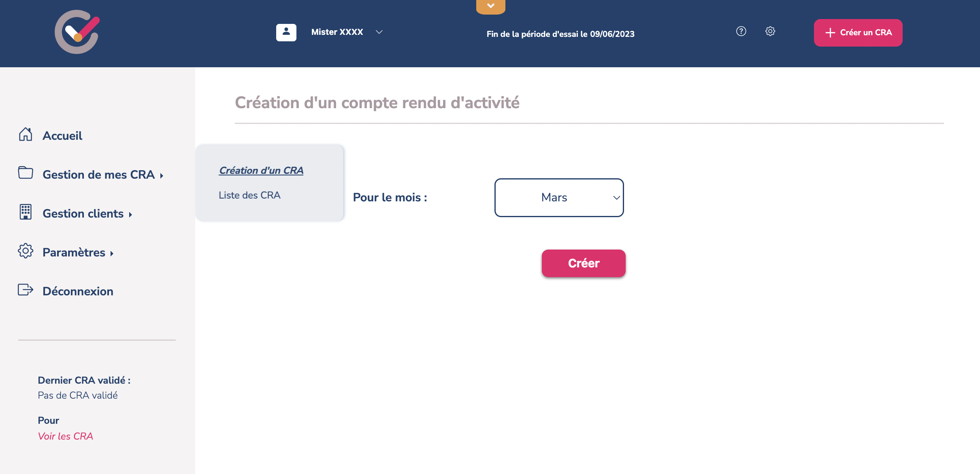The height and width of the screenshot is (474, 980).
Task: Follow the Voir les CRA link
Action: [65, 436]
